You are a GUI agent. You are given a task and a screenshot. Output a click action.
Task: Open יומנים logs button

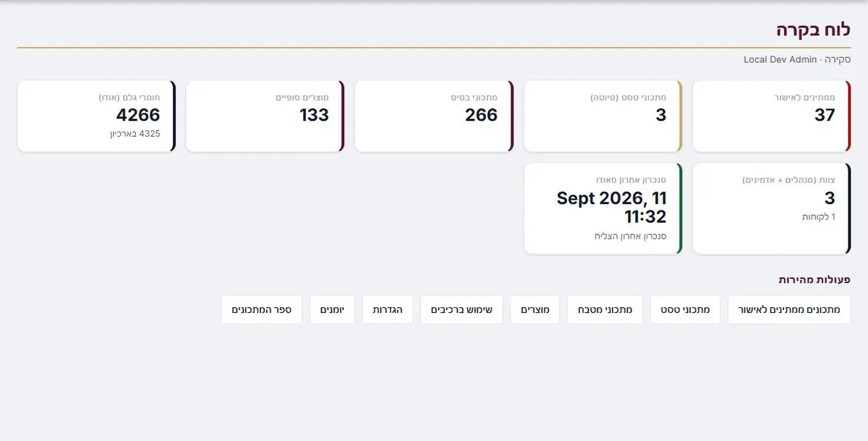click(333, 309)
